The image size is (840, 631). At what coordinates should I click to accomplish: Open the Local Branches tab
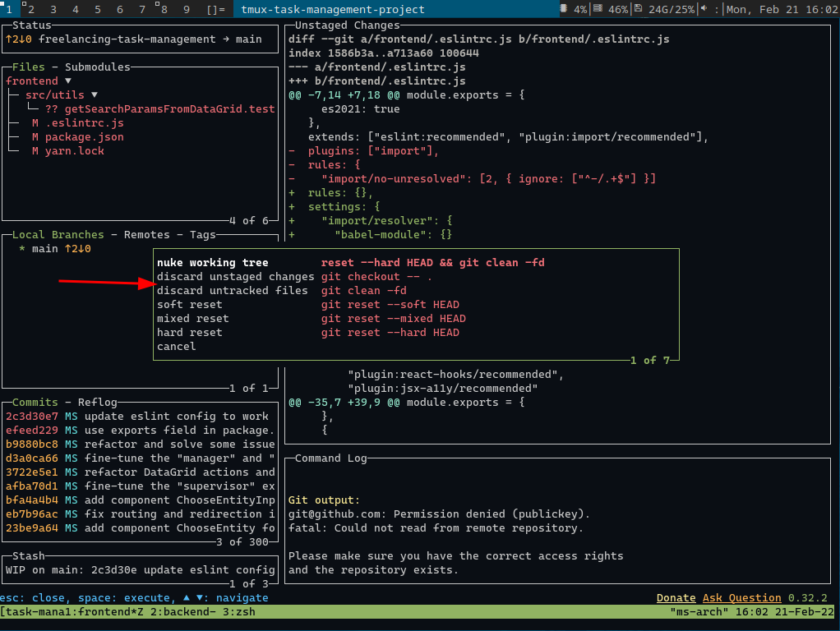click(58, 235)
